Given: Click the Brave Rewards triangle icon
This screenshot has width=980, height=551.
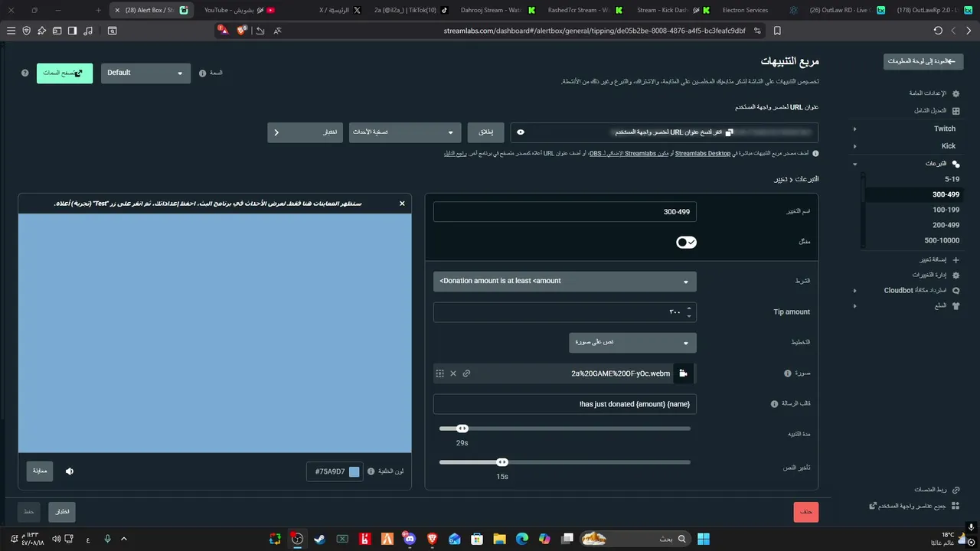Looking at the screenshot, I should pos(223,31).
